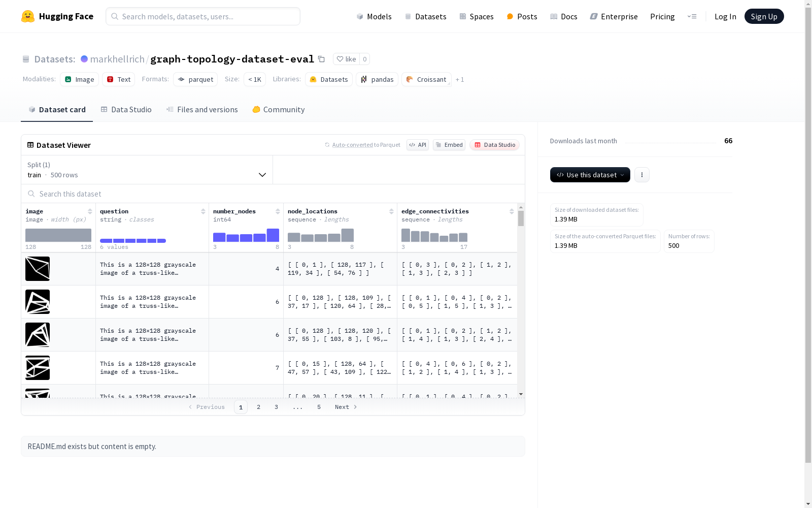Select the pandas library tag
Viewport: 812px width, 508px height.
377,79
